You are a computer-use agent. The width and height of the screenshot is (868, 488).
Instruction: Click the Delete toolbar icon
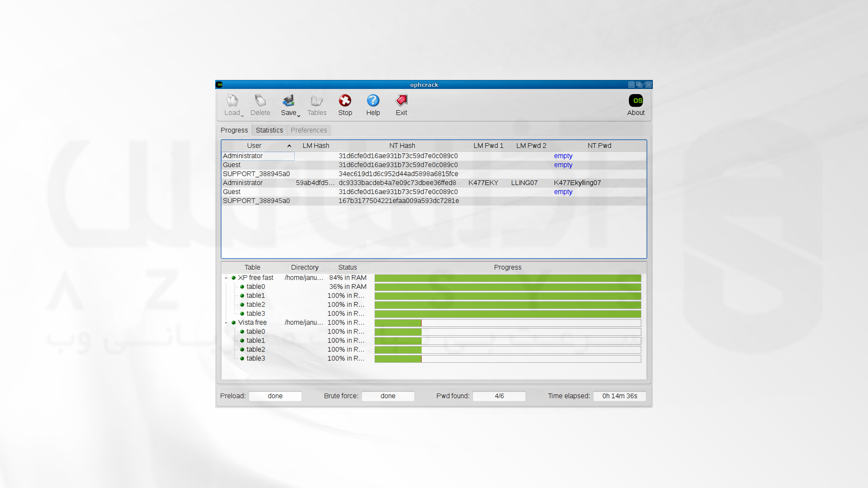tap(260, 100)
